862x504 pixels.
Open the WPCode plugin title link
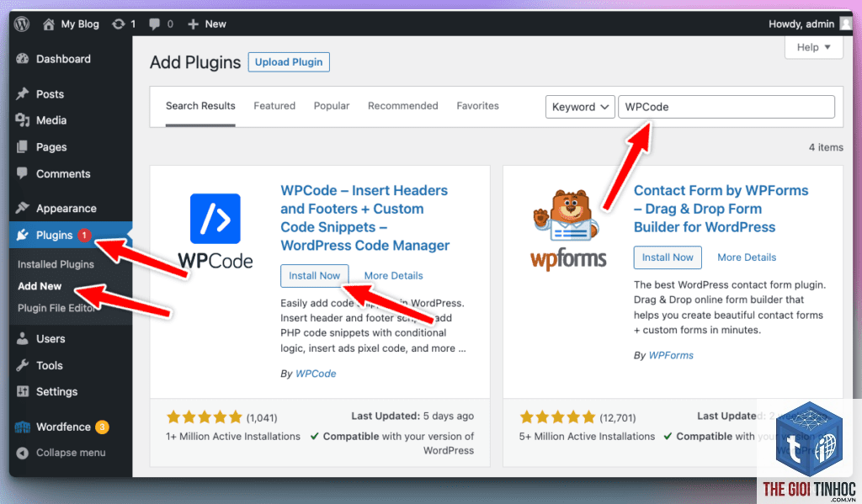point(365,218)
